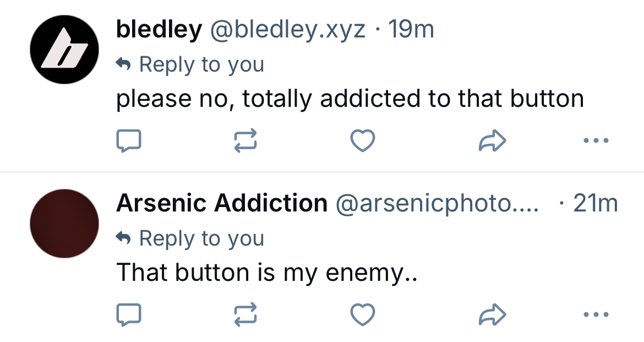The image size is (644, 342).
Task: Reply to bledley's post
Action: (129, 141)
